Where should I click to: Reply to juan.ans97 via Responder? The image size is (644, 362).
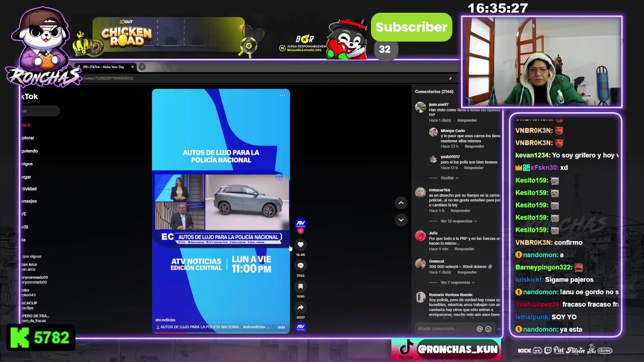(467, 121)
